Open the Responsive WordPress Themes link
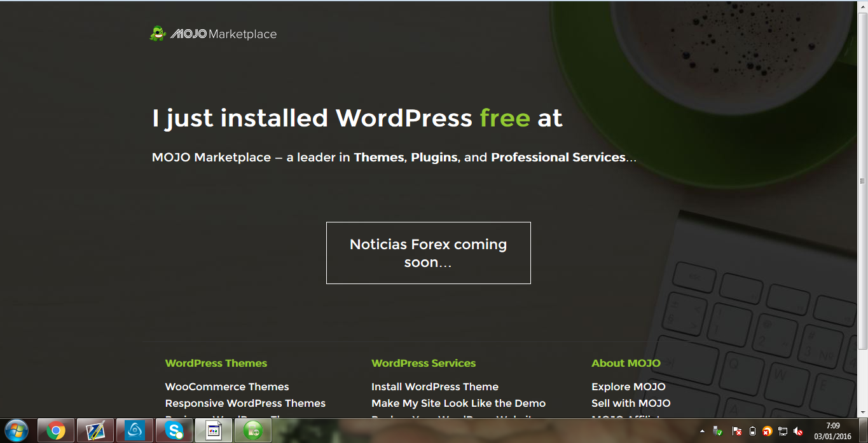This screenshot has width=868, height=443. click(245, 403)
